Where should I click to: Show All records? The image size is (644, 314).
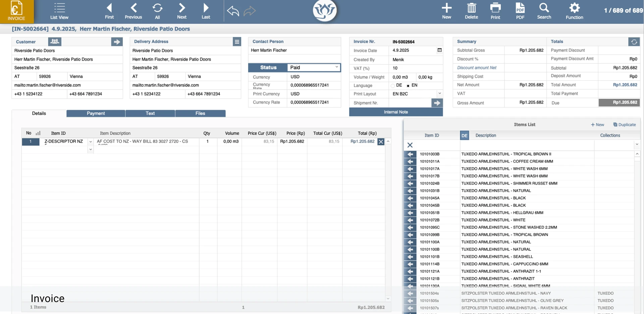pyautogui.click(x=157, y=11)
